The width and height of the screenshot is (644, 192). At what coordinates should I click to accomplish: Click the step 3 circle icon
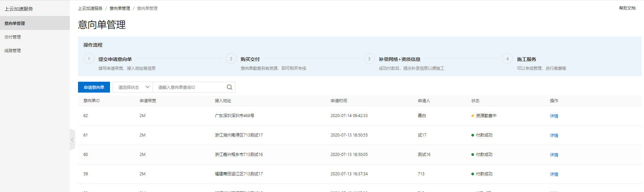369,59
